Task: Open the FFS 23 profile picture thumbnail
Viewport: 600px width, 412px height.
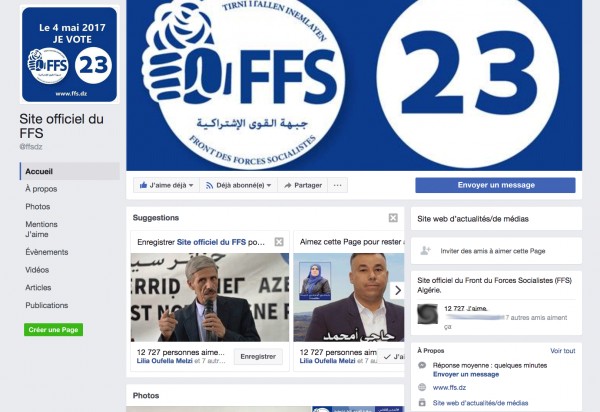Action: [x=69, y=54]
